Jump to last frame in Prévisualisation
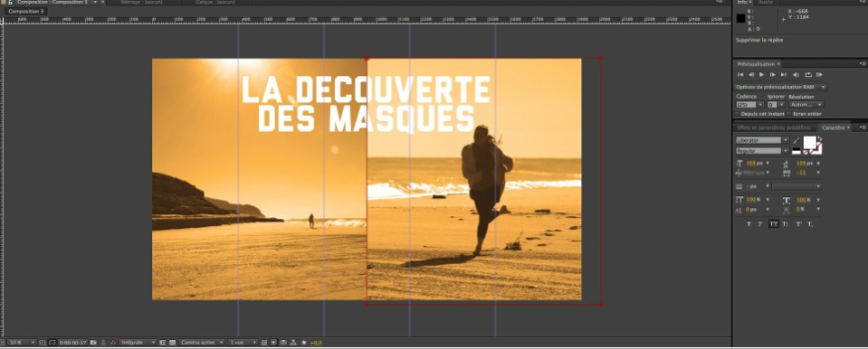This screenshot has height=349, width=868. pyautogui.click(x=783, y=75)
